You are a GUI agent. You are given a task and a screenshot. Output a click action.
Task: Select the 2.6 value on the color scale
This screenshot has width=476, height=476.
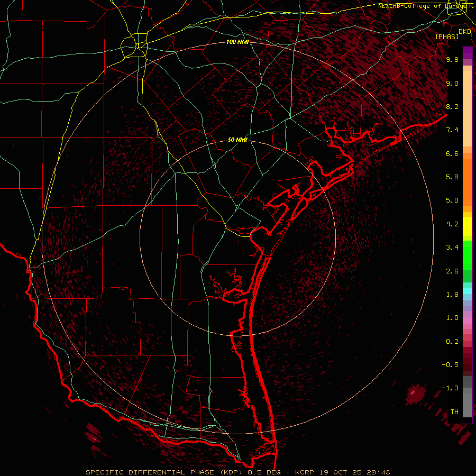(x=452, y=271)
